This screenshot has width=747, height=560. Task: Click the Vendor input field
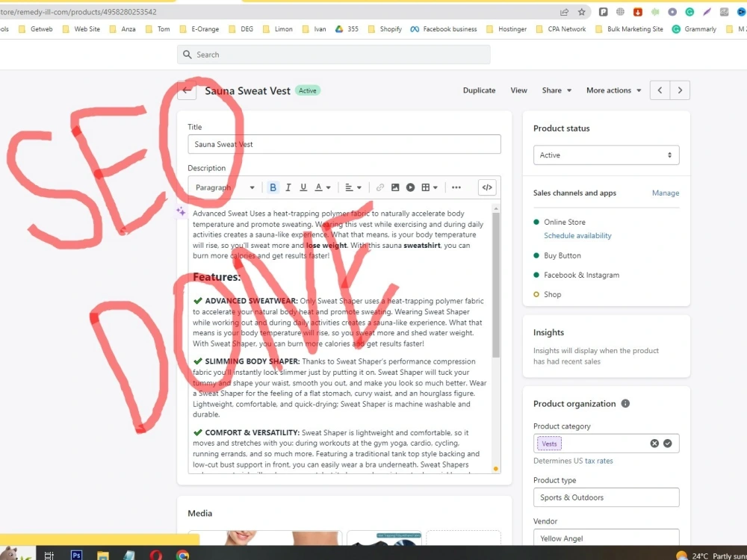click(x=606, y=538)
